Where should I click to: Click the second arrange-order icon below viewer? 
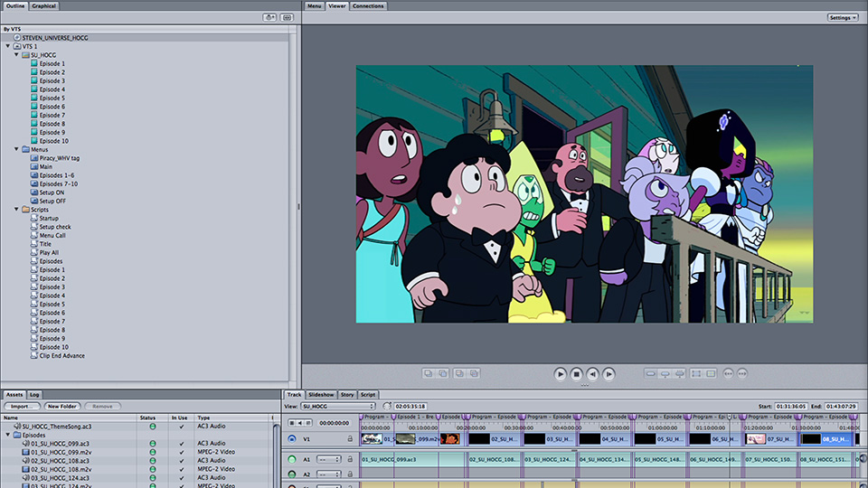pyautogui.click(x=443, y=373)
